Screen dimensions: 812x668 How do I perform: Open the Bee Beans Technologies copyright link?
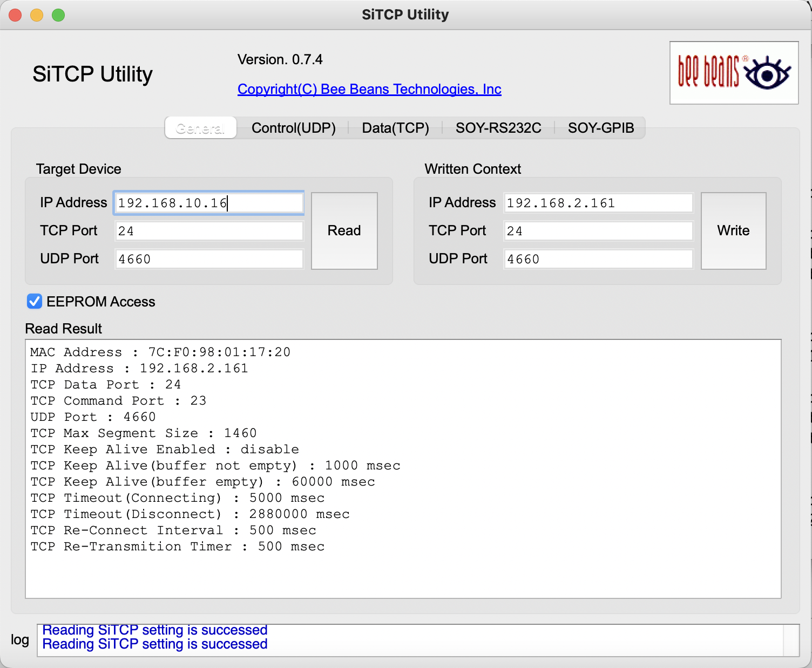tap(369, 89)
